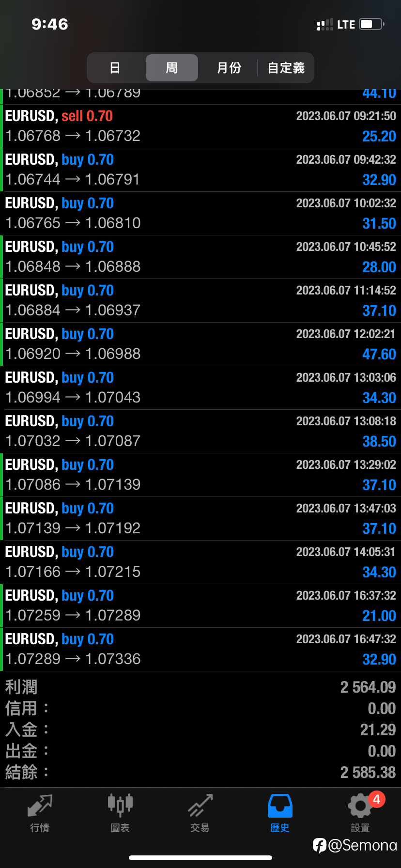Switch to the 月份 (Month) tab

[229, 68]
